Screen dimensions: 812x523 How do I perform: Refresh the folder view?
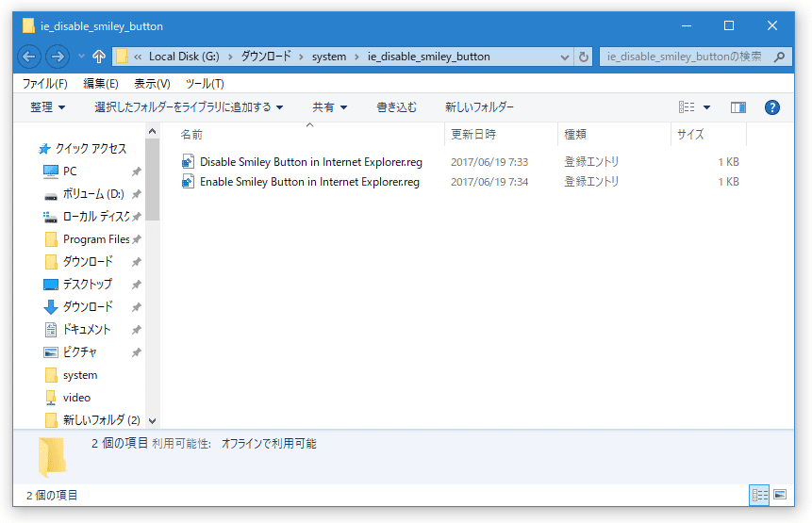click(584, 57)
